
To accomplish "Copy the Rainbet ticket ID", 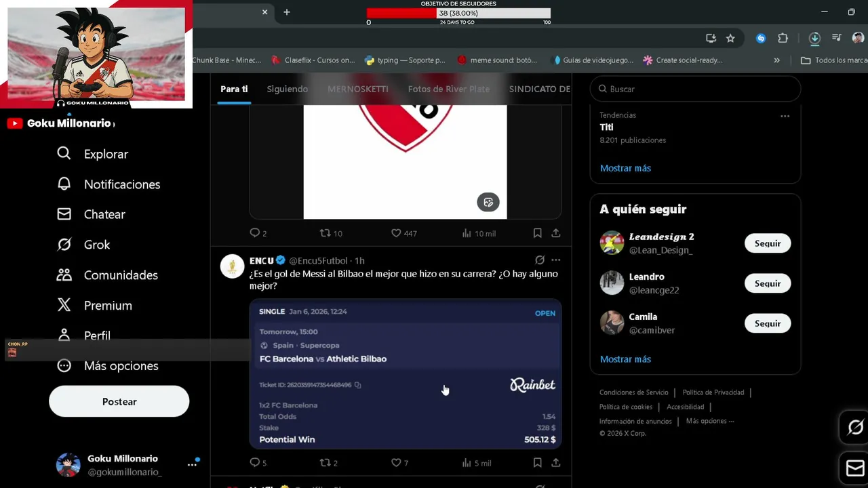I will click(x=357, y=385).
